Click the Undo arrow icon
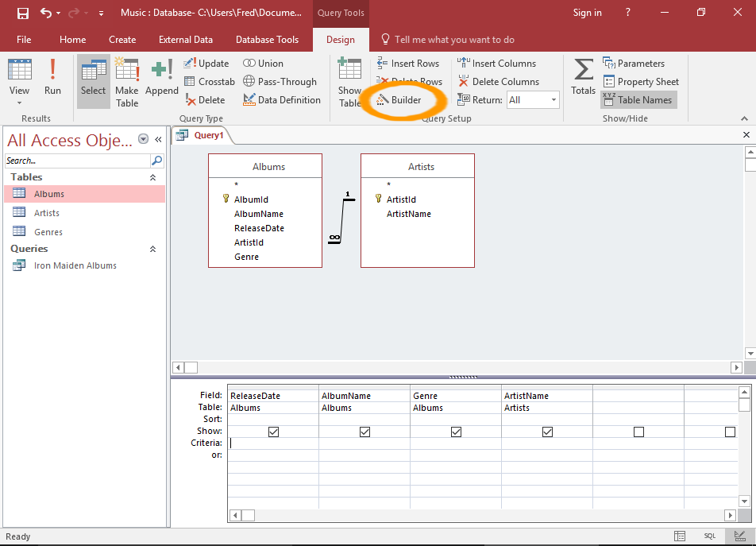The height and width of the screenshot is (546, 756). 46,13
